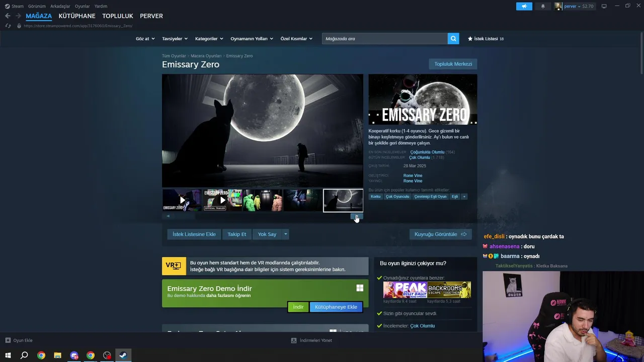Image resolution: width=644 pixels, height=362 pixels.
Task: Open the notifications bell icon
Action: click(543, 6)
